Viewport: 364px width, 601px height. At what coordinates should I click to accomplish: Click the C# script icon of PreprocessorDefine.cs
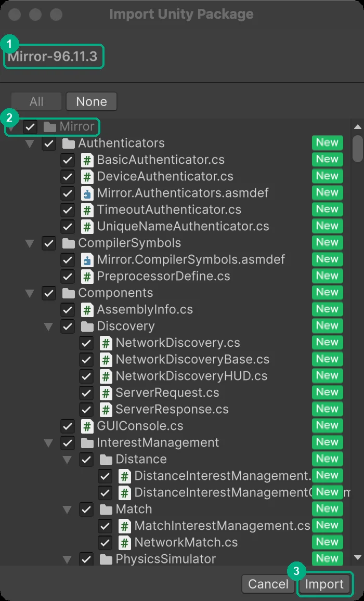pos(87,277)
